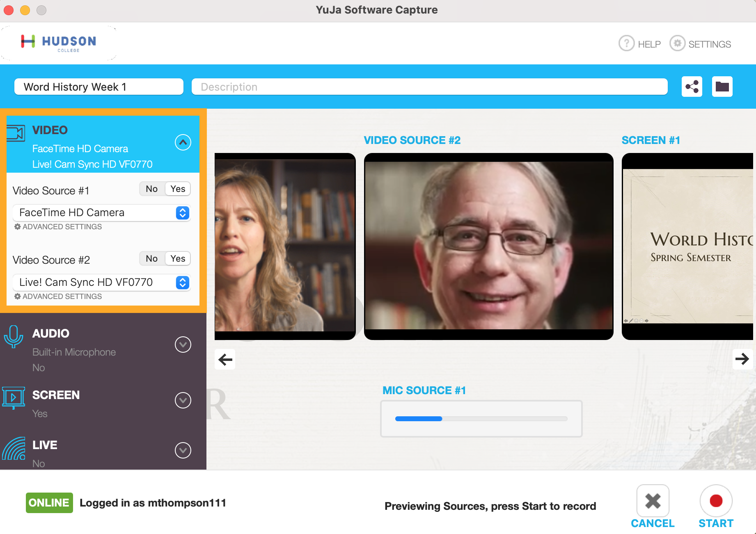Click the Cancel X icon
Viewport: 756px width, 534px height.
click(653, 501)
